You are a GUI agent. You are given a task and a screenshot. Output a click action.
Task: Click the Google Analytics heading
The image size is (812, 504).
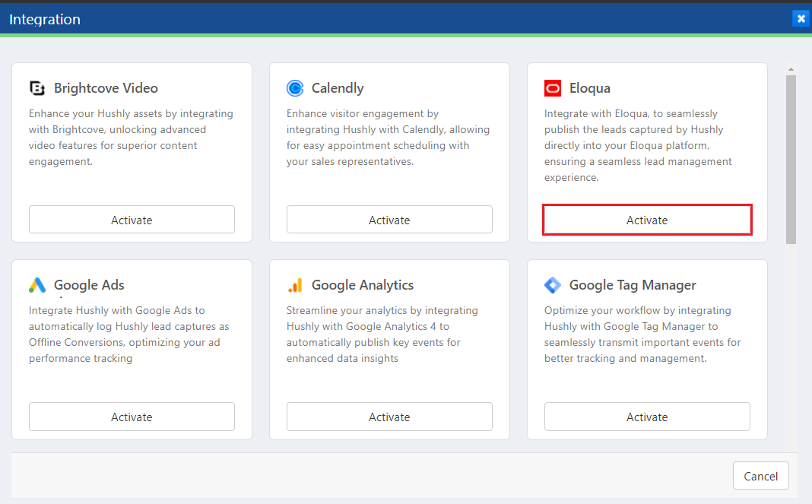click(363, 285)
